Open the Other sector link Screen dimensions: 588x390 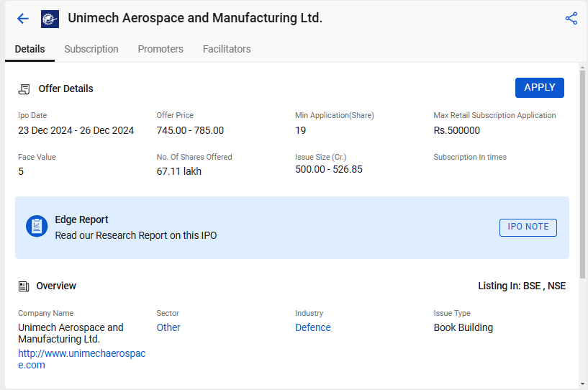pyautogui.click(x=168, y=327)
